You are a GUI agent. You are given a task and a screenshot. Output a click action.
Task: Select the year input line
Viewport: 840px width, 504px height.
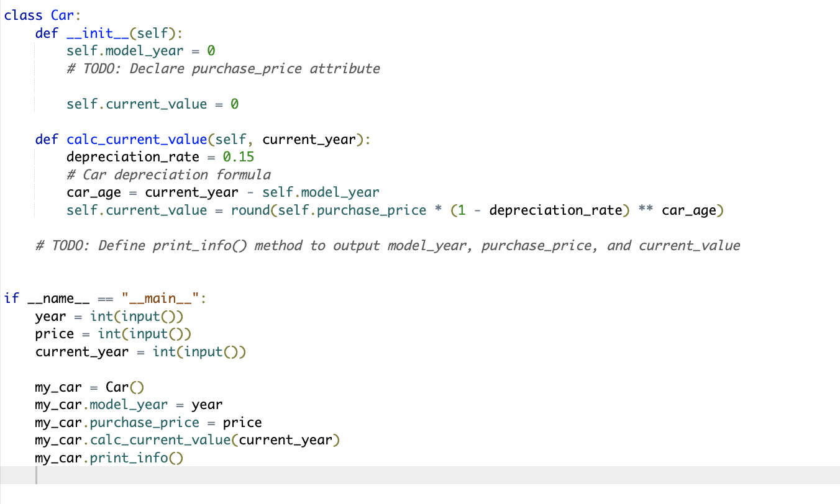[x=109, y=316]
